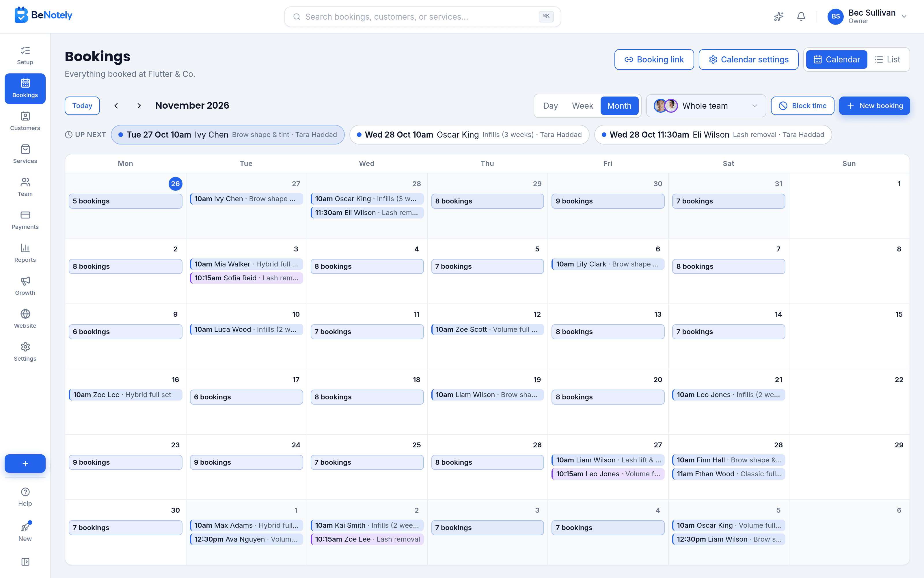Open the Whole team dropdown
The width and height of the screenshot is (924, 578).
(706, 106)
